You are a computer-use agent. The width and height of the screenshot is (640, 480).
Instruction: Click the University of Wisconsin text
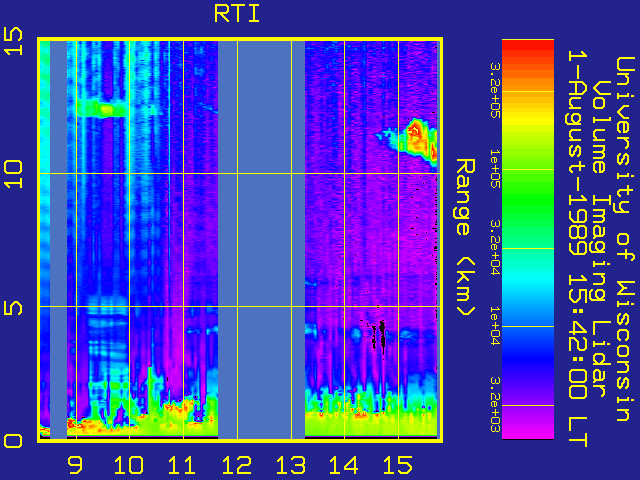(x=624, y=239)
